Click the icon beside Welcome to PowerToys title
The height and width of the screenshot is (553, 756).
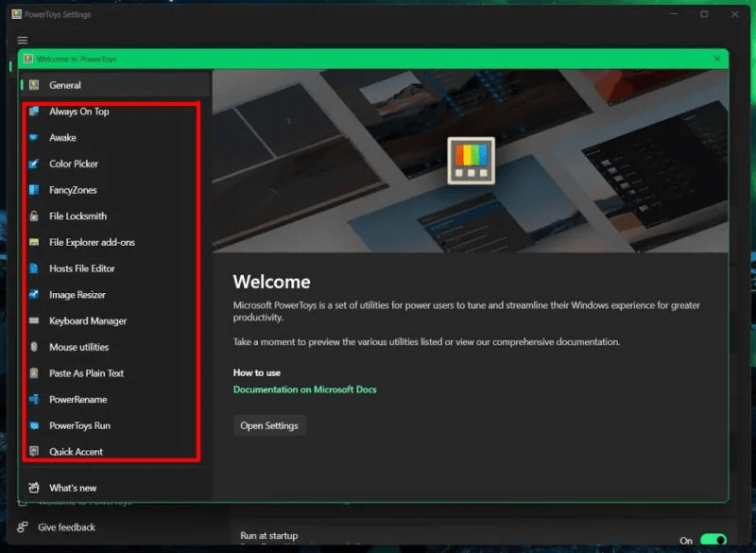[28, 59]
